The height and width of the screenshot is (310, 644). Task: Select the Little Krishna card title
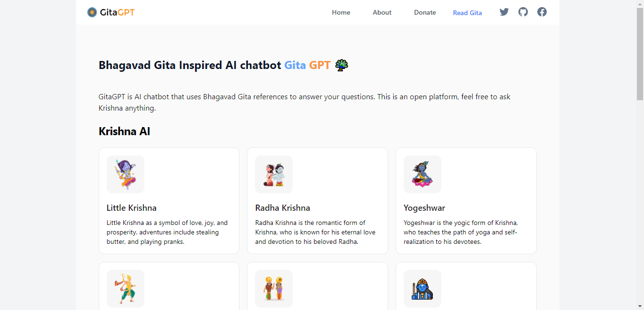132,208
